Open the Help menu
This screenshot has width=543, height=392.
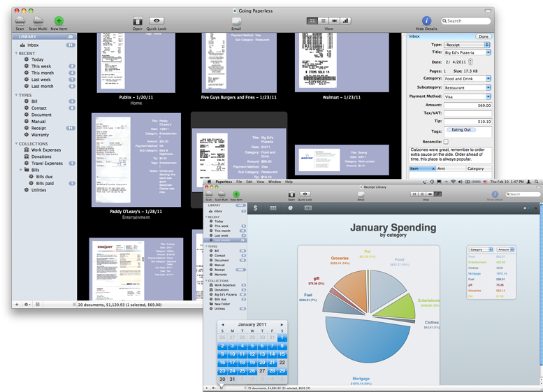[x=289, y=182]
